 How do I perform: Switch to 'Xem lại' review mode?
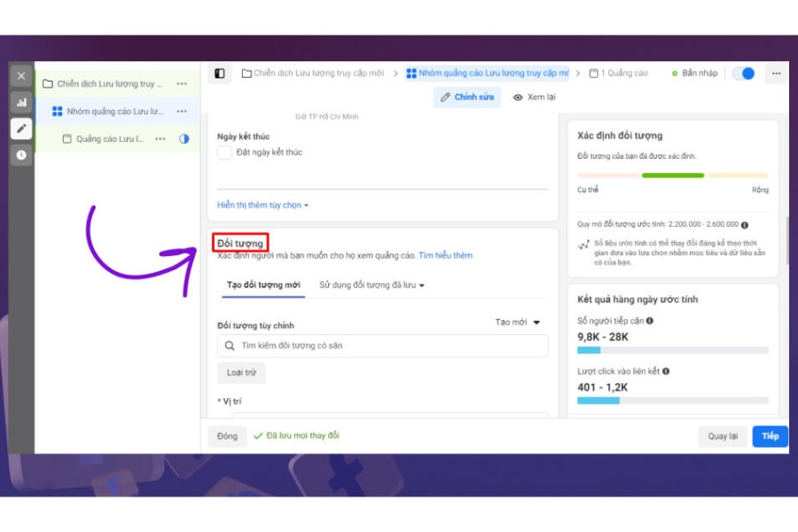pos(535,98)
